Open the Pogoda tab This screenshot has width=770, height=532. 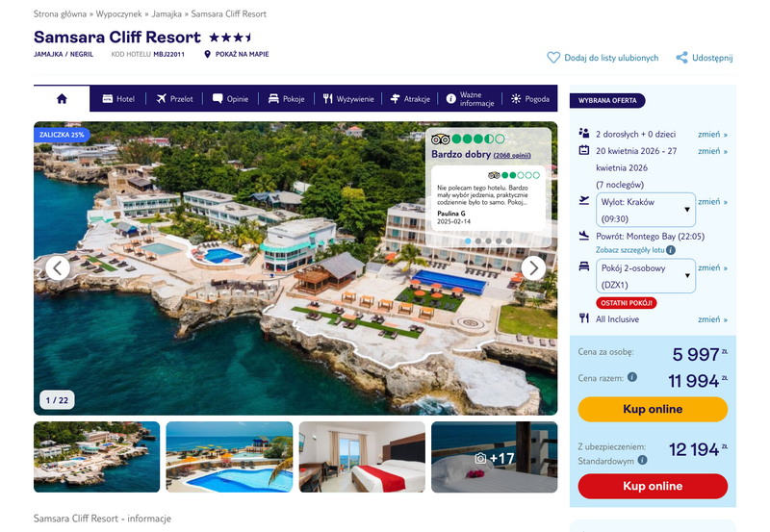click(x=530, y=99)
